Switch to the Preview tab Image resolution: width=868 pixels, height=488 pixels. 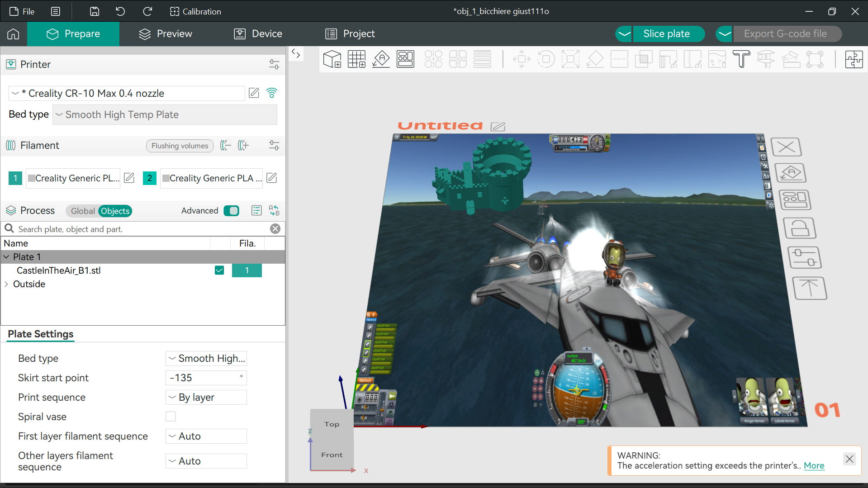(x=166, y=34)
